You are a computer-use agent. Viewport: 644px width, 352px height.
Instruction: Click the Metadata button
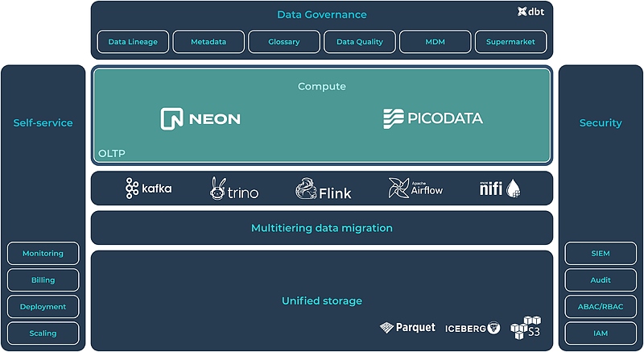(208, 42)
